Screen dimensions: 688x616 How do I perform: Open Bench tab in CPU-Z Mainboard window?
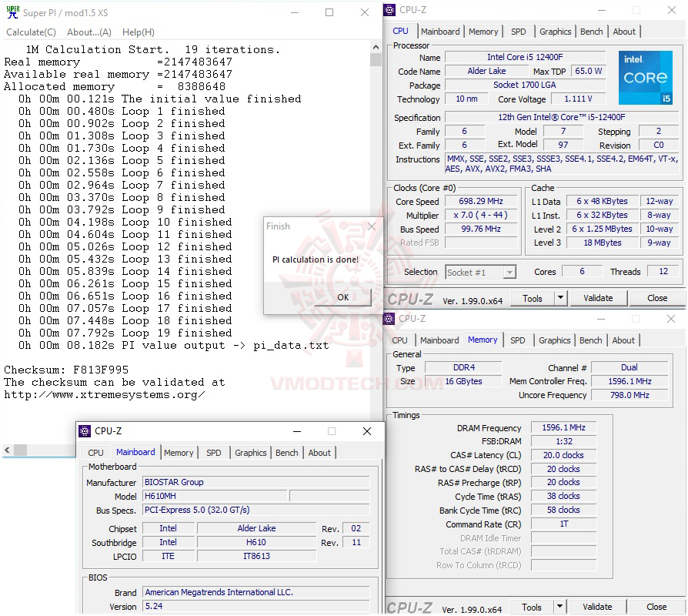tap(286, 453)
